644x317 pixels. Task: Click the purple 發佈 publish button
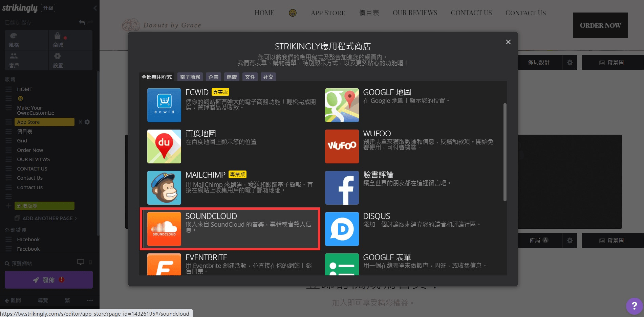49,280
